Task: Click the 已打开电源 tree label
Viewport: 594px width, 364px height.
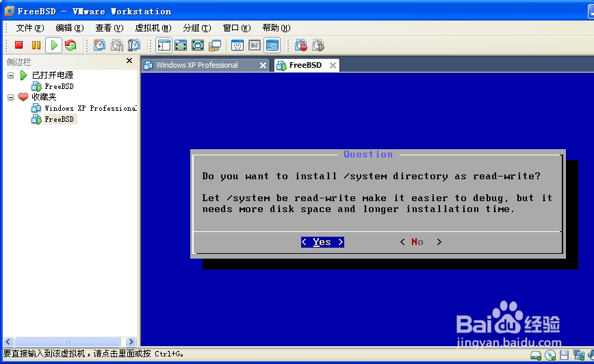Action: click(52, 75)
